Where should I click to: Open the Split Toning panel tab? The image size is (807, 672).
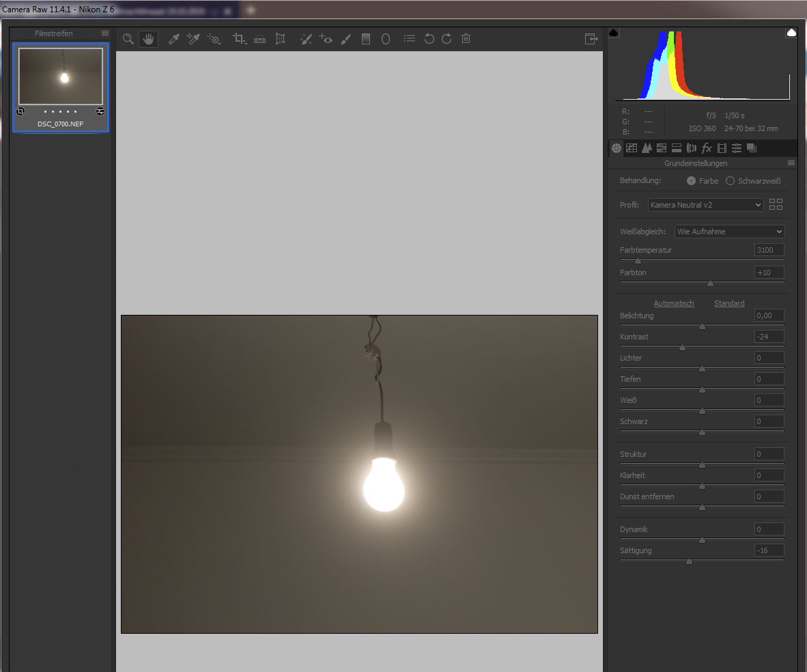point(677,148)
